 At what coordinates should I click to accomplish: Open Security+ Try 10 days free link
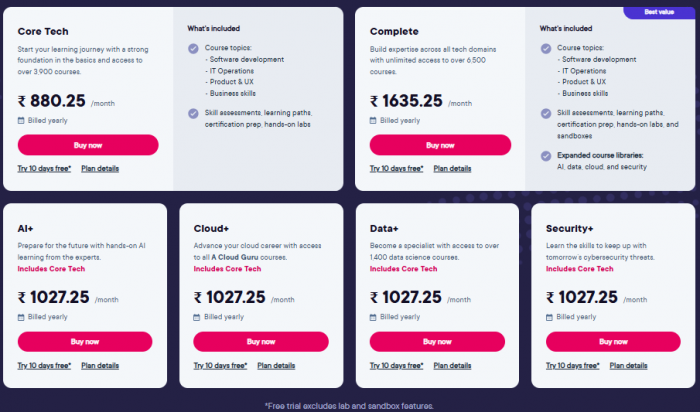[x=573, y=366]
